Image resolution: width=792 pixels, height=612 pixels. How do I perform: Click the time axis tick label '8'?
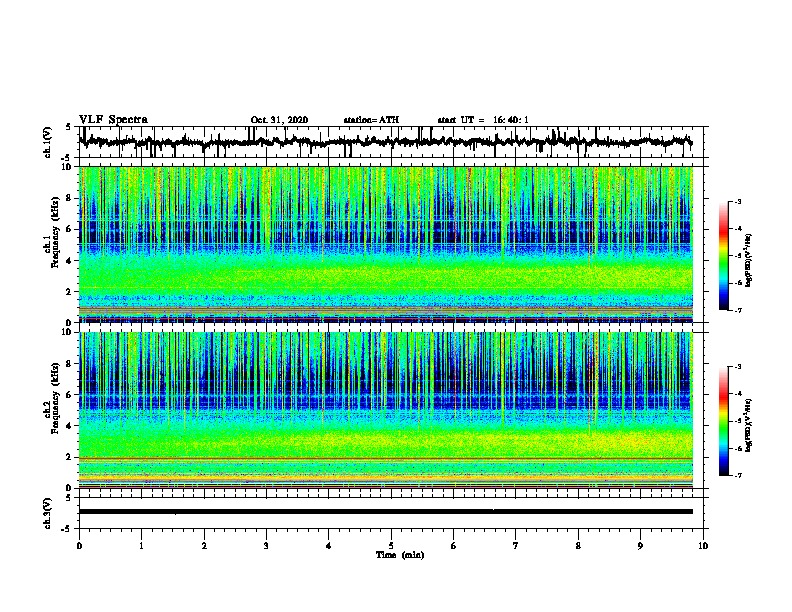[x=578, y=546]
